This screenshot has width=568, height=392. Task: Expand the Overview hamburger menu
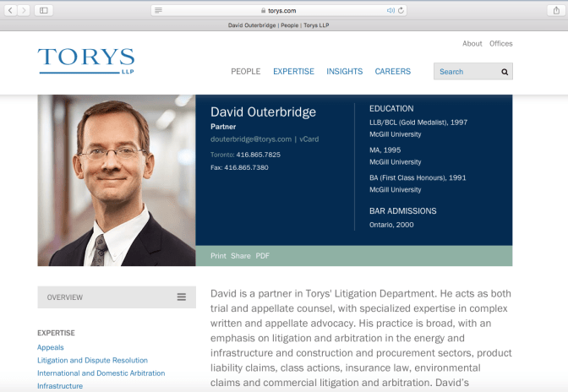click(x=181, y=297)
